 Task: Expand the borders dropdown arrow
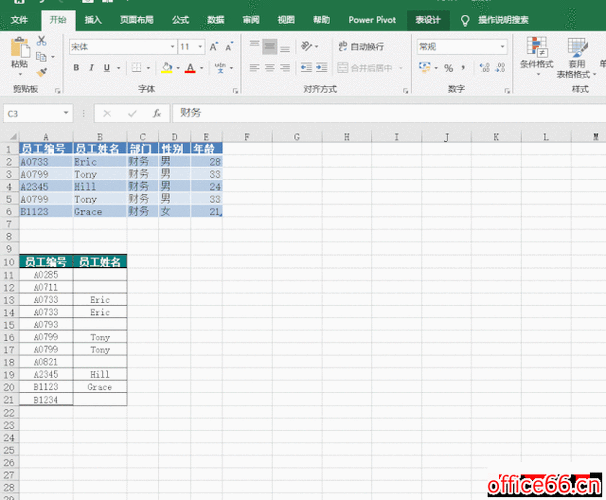[148, 68]
